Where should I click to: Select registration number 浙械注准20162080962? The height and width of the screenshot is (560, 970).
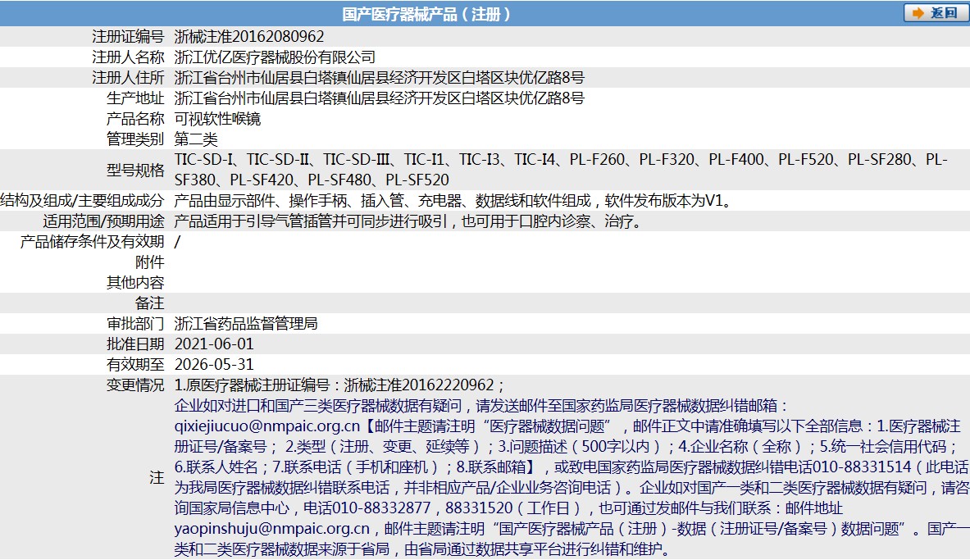pyautogui.click(x=249, y=37)
